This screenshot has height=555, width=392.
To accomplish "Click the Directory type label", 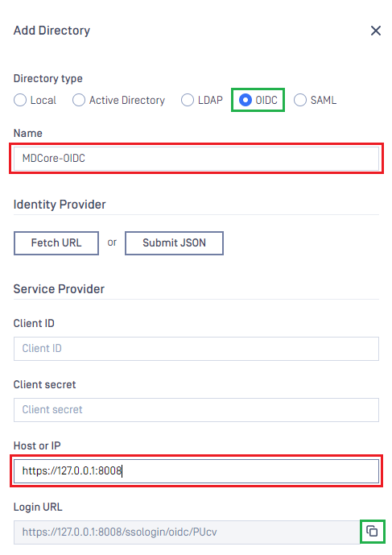I will [47, 79].
